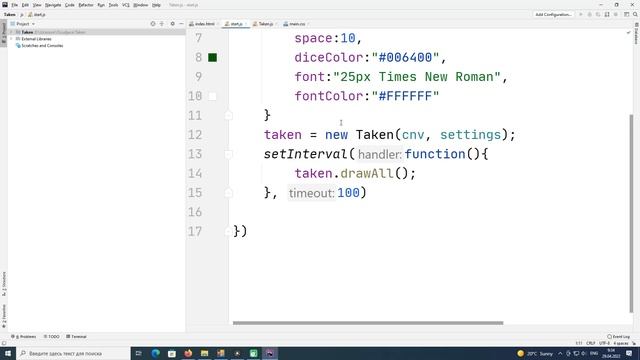The image size is (640, 360).
Task: Select Scratches and Consoles tree item
Action: pyautogui.click(x=39, y=46)
